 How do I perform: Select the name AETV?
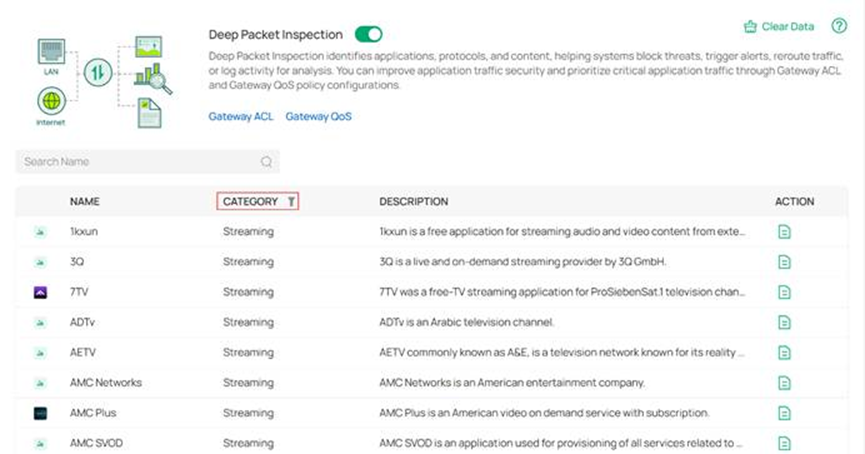(83, 352)
